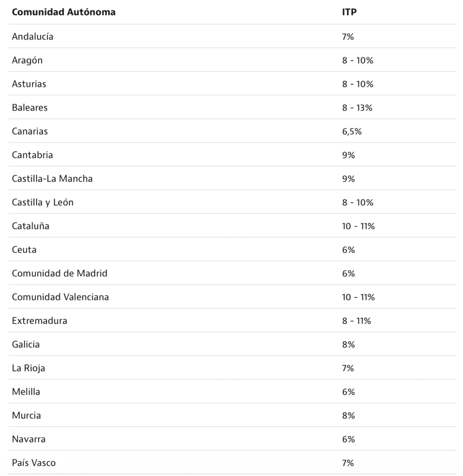Click the Galicia row label
This screenshot has height=476, width=463.
(x=26, y=344)
